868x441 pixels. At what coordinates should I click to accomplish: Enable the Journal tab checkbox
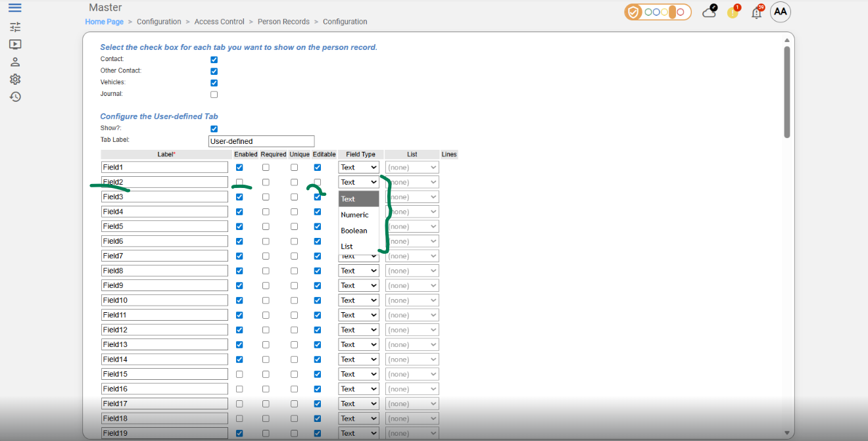click(214, 95)
